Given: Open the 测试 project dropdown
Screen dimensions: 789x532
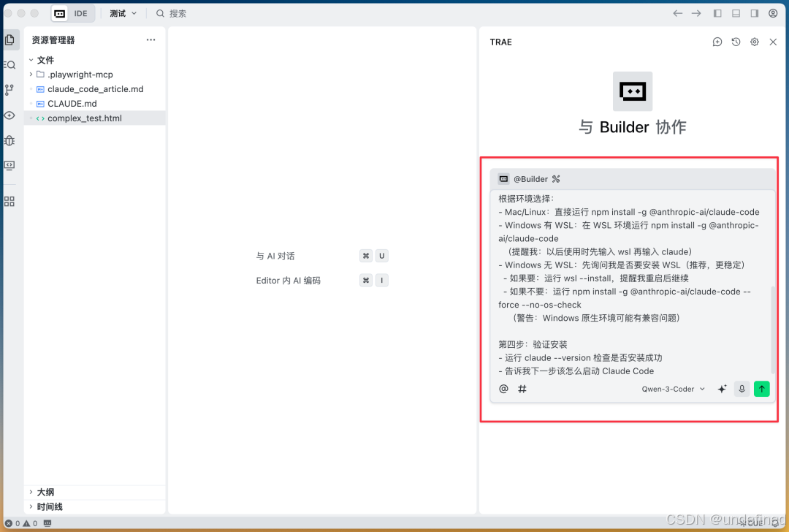Looking at the screenshot, I should 123,14.
